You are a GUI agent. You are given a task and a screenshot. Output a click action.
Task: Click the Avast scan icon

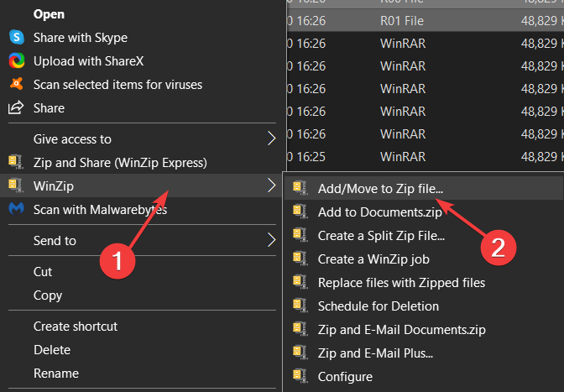click(17, 84)
